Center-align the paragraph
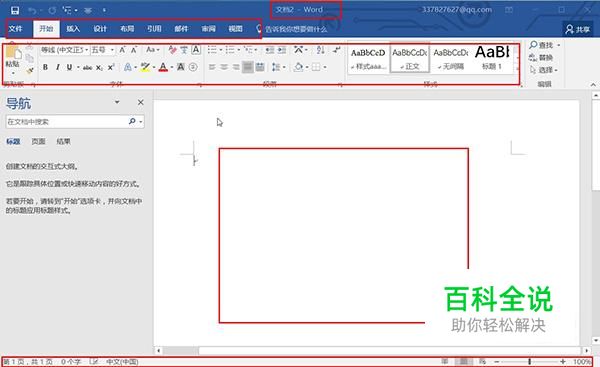This screenshot has height=367, width=600. coord(224,67)
